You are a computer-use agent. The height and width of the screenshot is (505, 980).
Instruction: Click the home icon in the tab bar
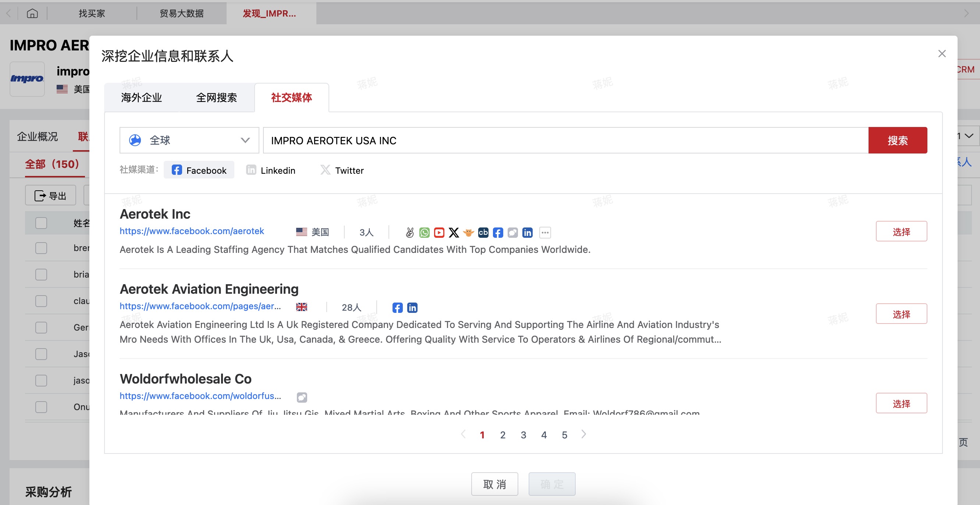point(32,13)
